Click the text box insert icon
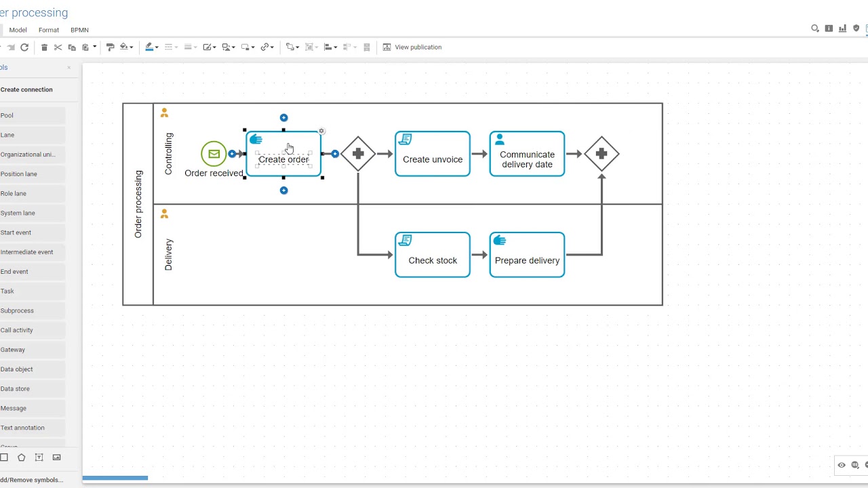 tap(39, 457)
